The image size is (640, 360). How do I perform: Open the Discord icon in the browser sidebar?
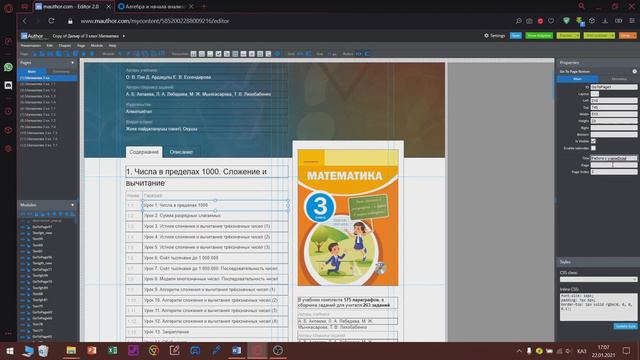[8, 85]
